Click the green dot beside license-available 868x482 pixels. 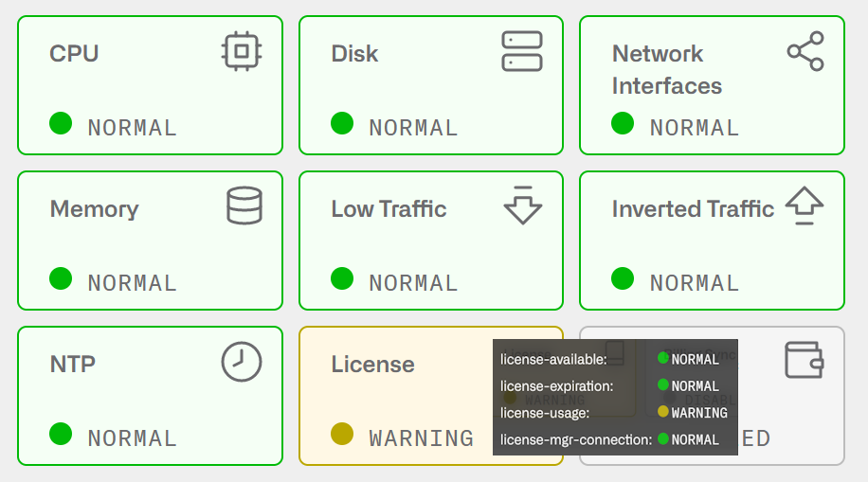tap(663, 358)
